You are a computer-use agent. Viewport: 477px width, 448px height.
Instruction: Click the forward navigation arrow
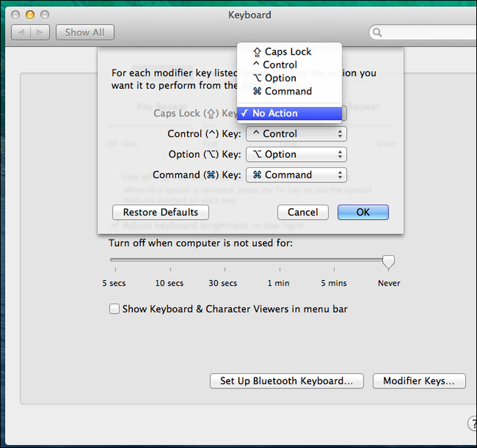coord(40,32)
